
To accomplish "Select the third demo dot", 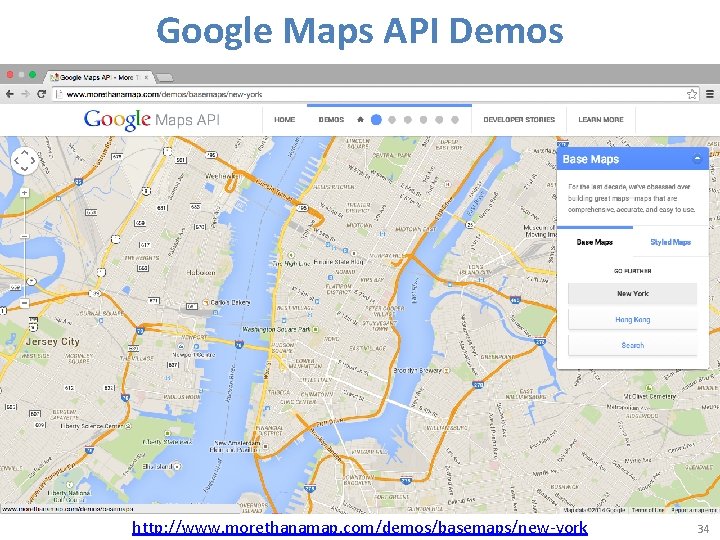I will click(408, 120).
